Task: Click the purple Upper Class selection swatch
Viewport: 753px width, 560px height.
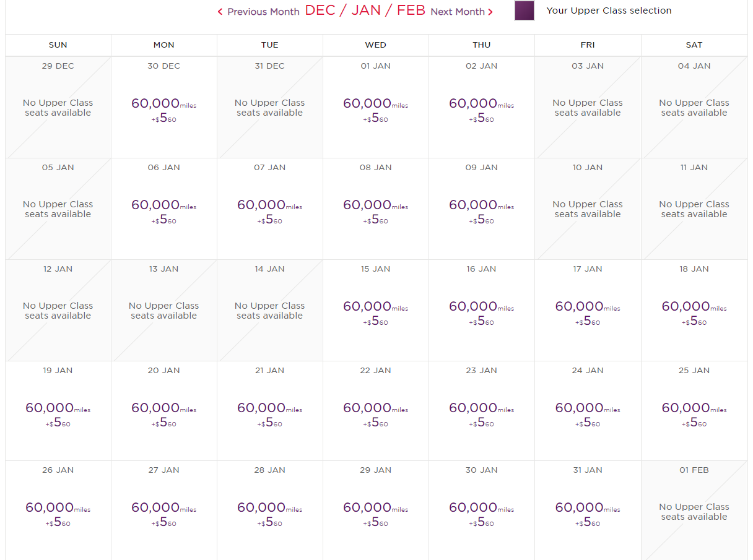Action: [x=524, y=11]
